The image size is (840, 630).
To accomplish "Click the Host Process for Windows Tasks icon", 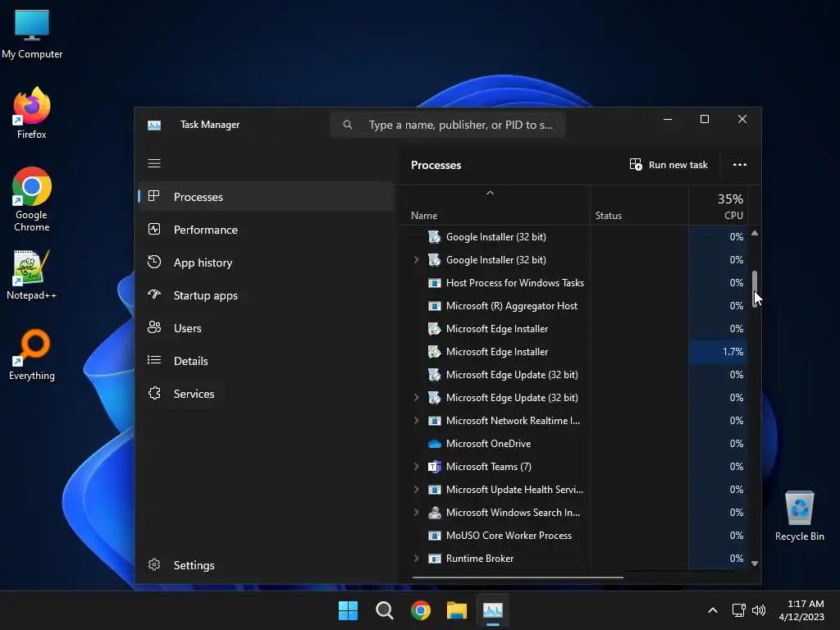I will pos(435,283).
